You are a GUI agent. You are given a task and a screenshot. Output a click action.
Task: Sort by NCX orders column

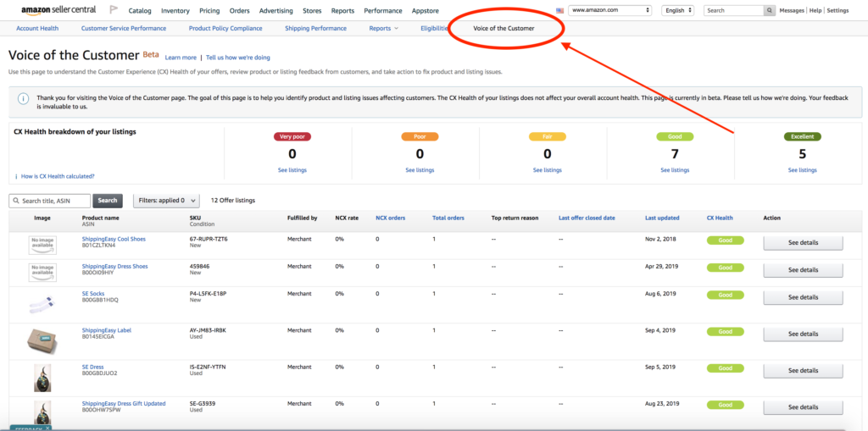(x=390, y=218)
